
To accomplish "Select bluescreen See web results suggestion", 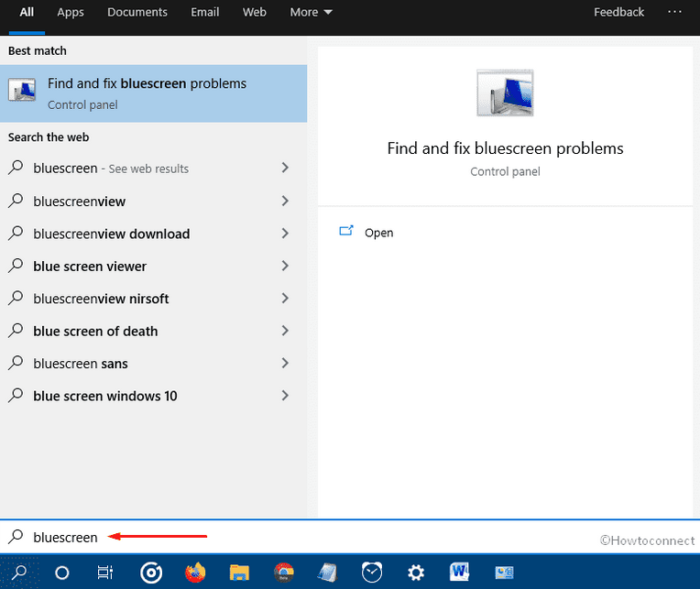I will click(x=154, y=169).
